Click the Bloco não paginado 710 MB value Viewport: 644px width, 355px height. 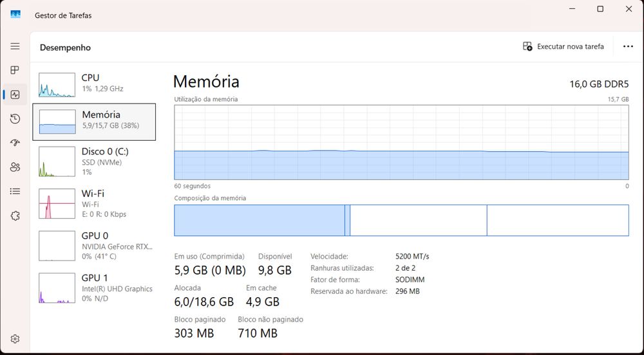(258, 333)
